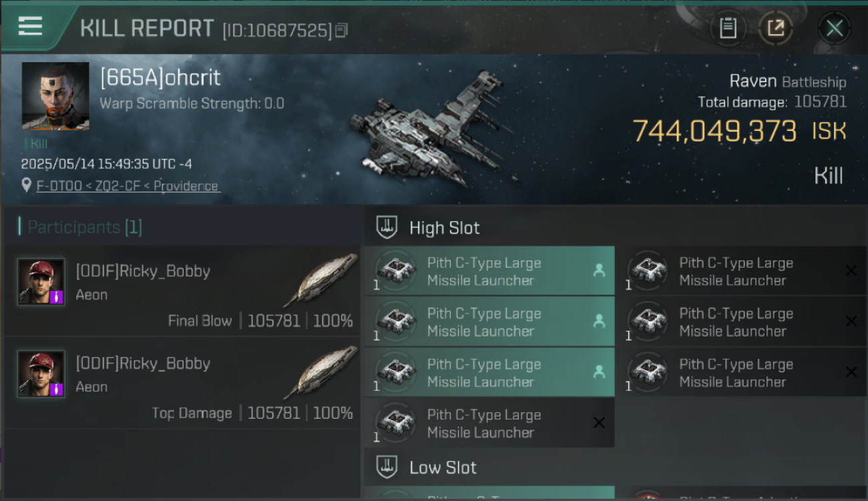The image size is (868, 501).
Task: Open F-DTOO location link
Action: [x=128, y=186]
